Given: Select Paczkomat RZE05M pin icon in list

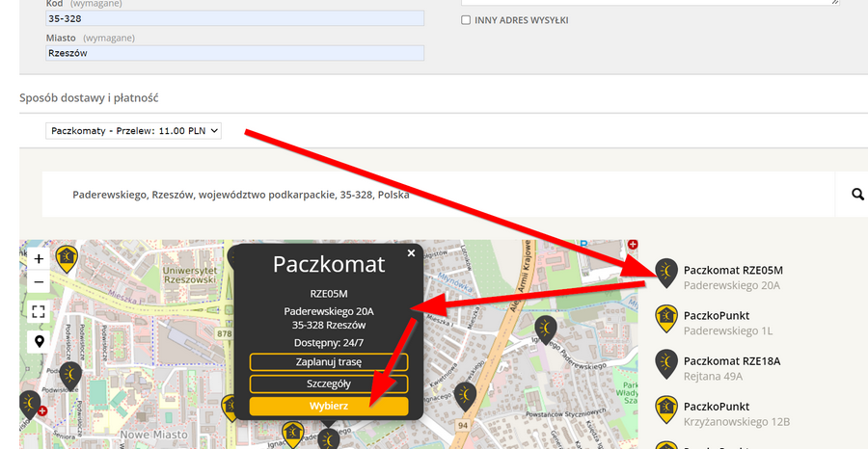Looking at the screenshot, I should tap(665, 274).
